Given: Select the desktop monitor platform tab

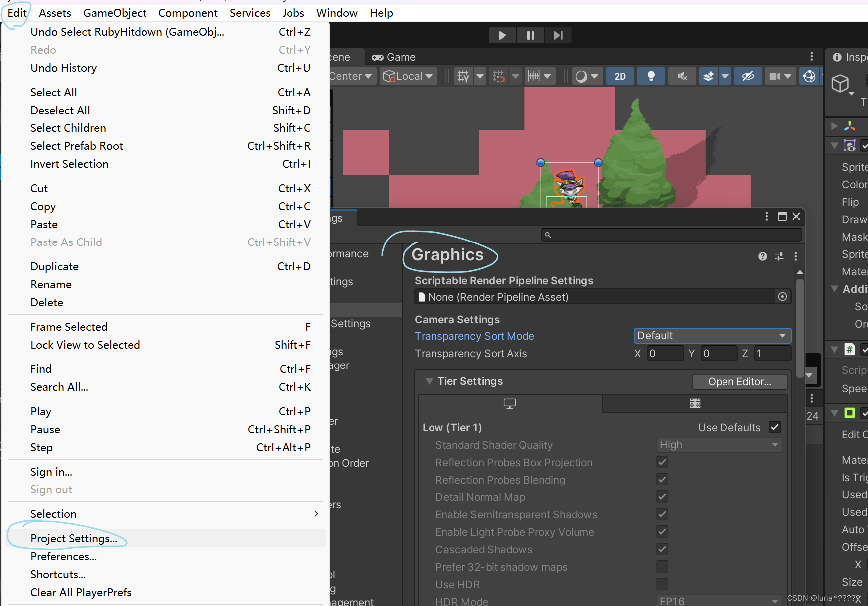Looking at the screenshot, I should click(x=510, y=404).
